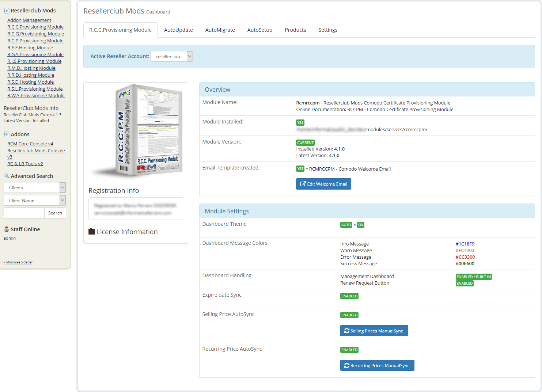Screen dimensions: 542x392
Task: Click the Module Settings panel heading
Action: 227,211
